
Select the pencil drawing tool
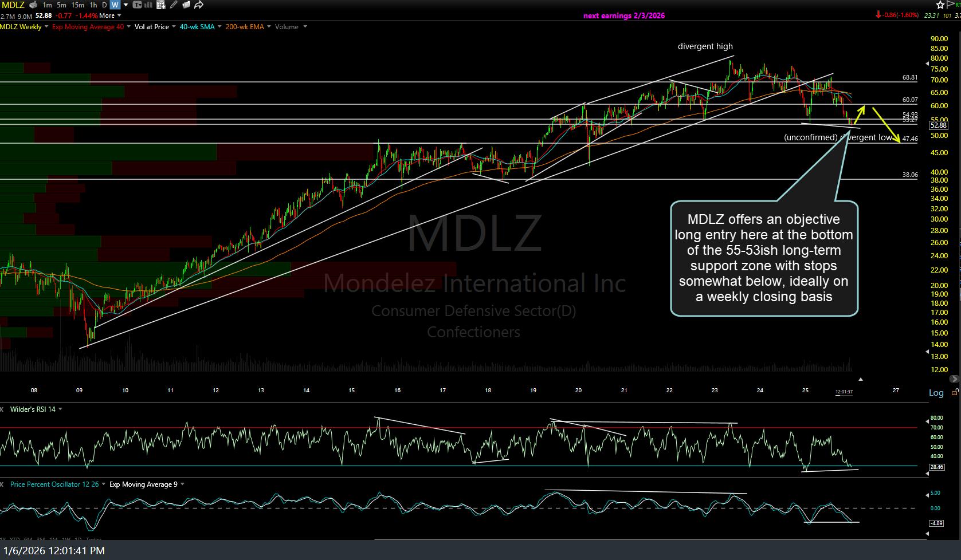tap(173, 5)
